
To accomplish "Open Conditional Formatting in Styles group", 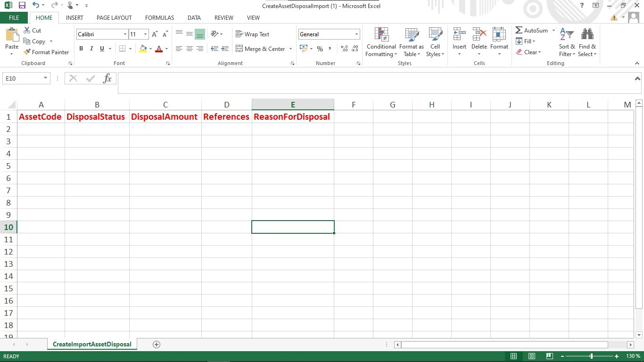I will [381, 42].
